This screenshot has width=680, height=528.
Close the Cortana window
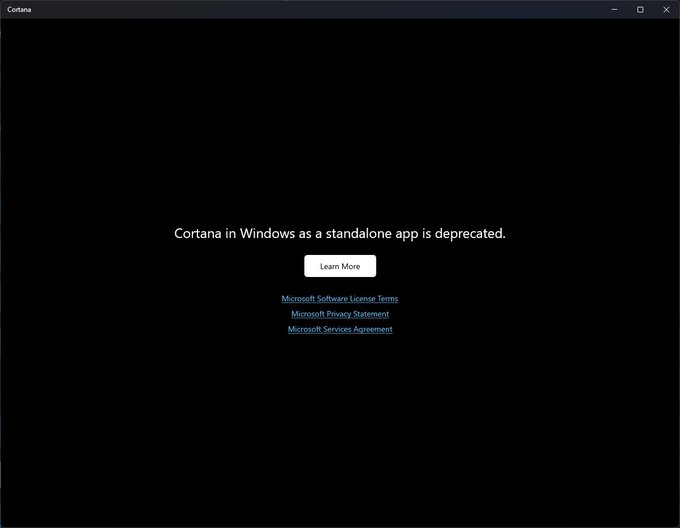(x=666, y=9)
